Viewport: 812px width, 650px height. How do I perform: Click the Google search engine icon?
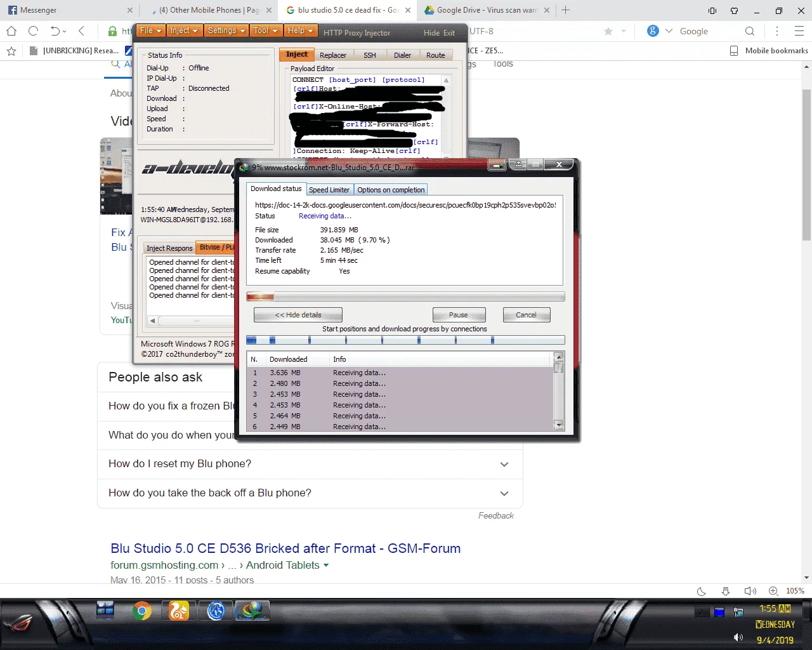pyautogui.click(x=653, y=31)
